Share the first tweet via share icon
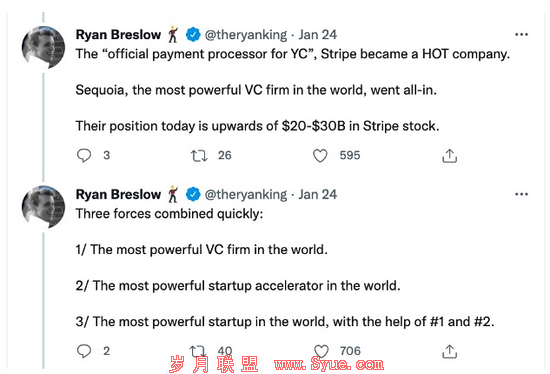This screenshot has height=374, width=550. (449, 156)
